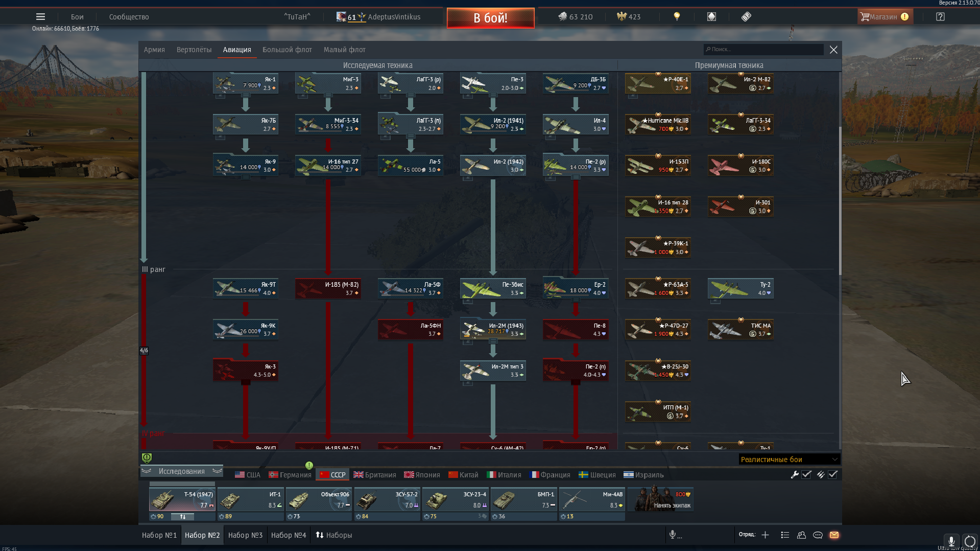Open the Магазин shop button
Viewport: 980px width, 551px height.
tap(885, 17)
